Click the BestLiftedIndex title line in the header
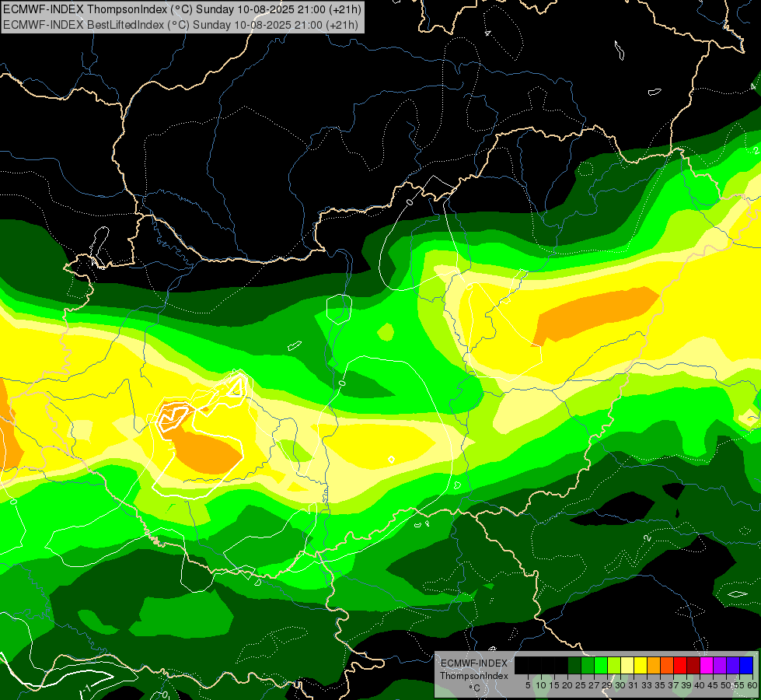Viewport: 761px width, 700px height. coord(180,24)
